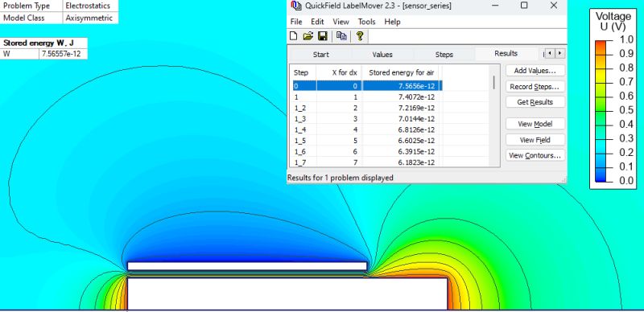Select the step 1_3 row
The height and width of the screenshot is (312, 644).
(367, 119)
